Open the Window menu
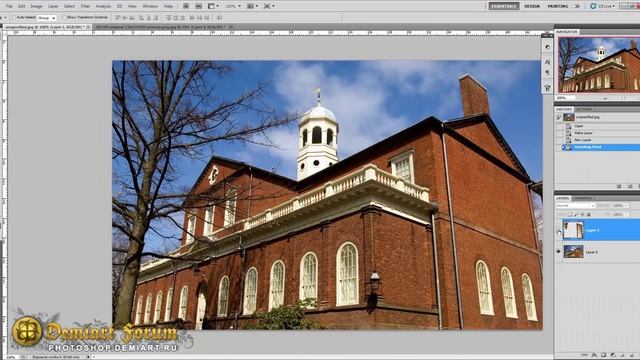640x360 pixels. point(150,6)
